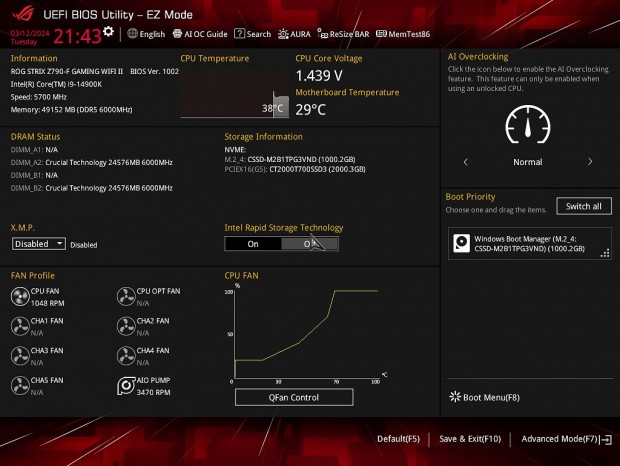Image resolution: width=620 pixels, height=466 pixels.
Task: Open the English language selector
Action: click(x=146, y=34)
